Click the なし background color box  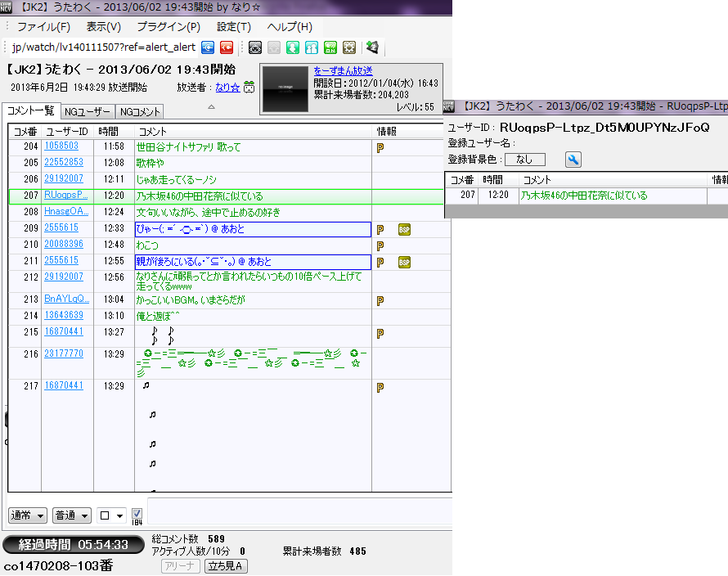click(x=525, y=160)
